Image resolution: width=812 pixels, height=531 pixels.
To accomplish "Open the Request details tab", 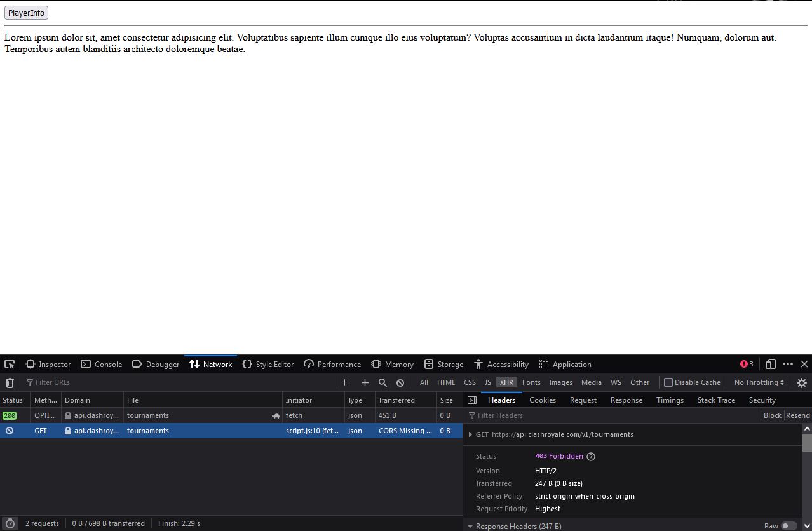I will pos(583,400).
